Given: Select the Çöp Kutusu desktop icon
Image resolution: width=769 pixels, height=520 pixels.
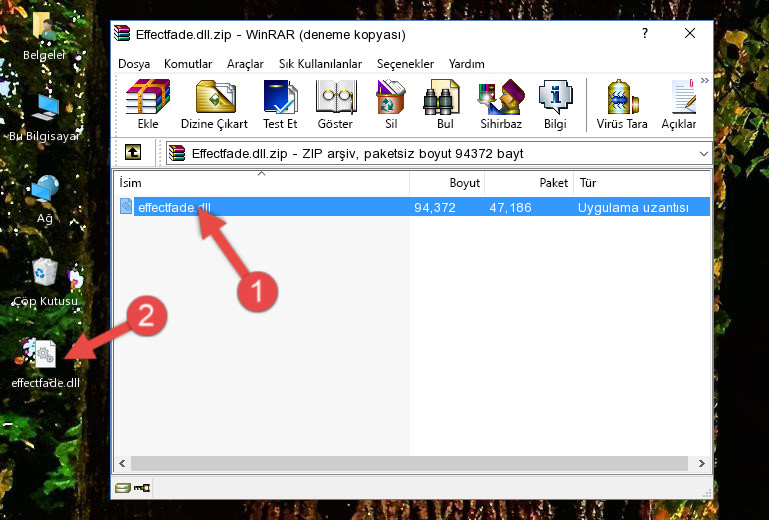Looking at the screenshot, I should point(45,283).
